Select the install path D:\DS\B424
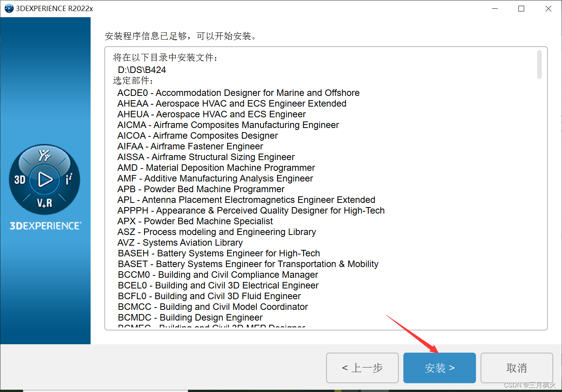 click(x=142, y=70)
